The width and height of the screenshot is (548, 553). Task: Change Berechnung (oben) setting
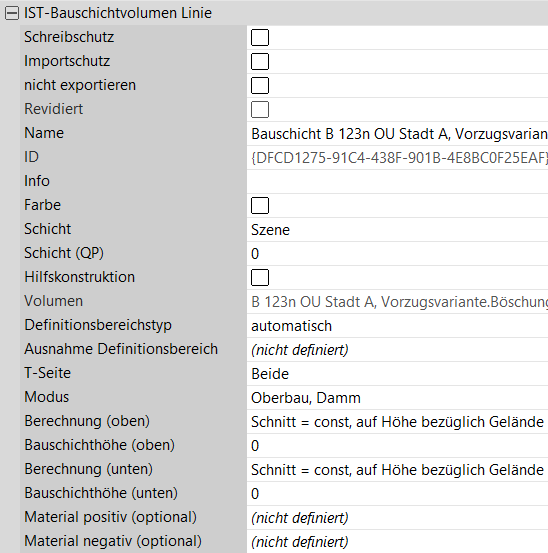[x=398, y=421]
